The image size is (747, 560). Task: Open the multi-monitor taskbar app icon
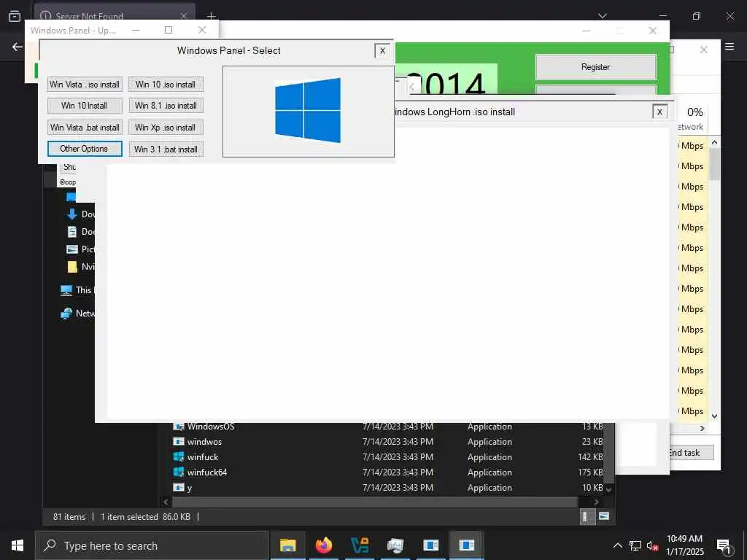click(x=395, y=545)
